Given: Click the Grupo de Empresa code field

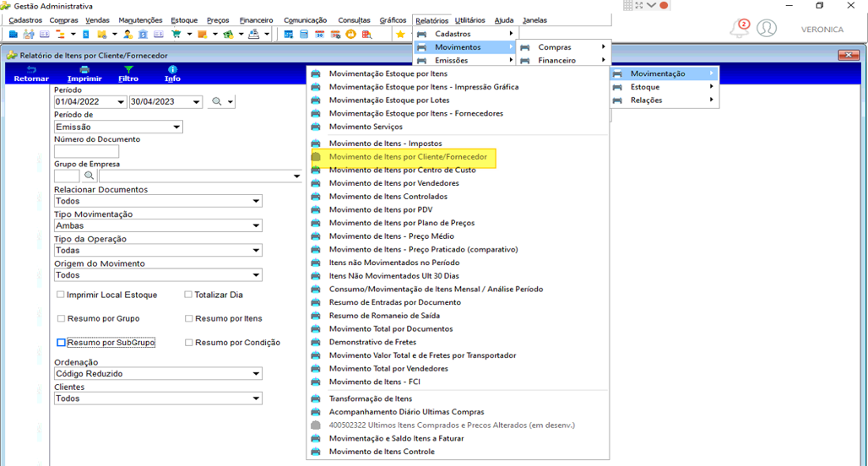Looking at the screenshot, I should 67,176.
